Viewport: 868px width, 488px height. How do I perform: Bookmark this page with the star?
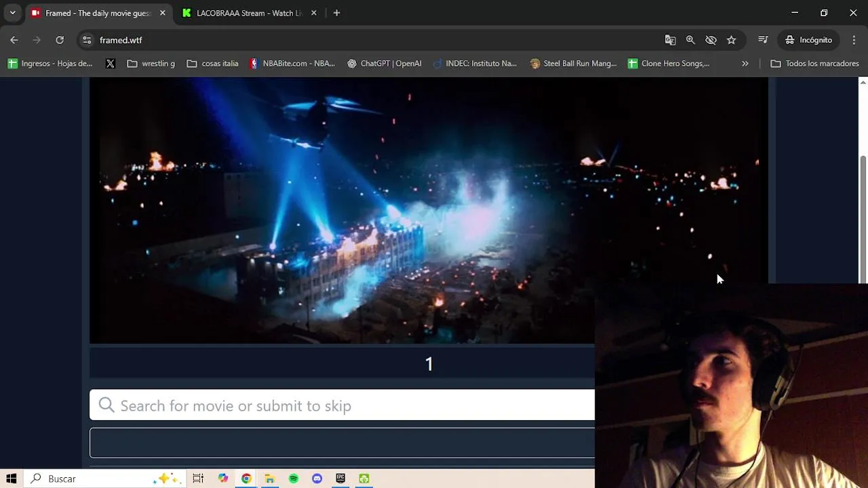pos(731,40)
